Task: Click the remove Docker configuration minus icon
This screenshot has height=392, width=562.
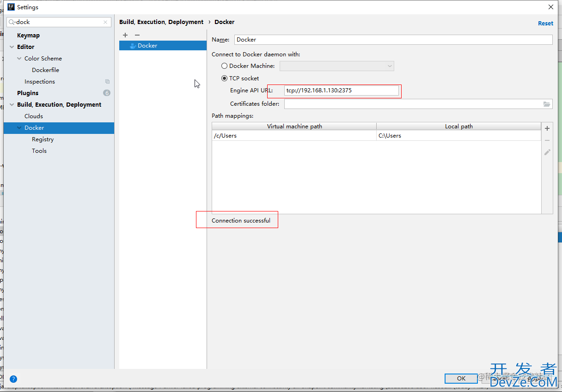Action: tap(137, 35)
